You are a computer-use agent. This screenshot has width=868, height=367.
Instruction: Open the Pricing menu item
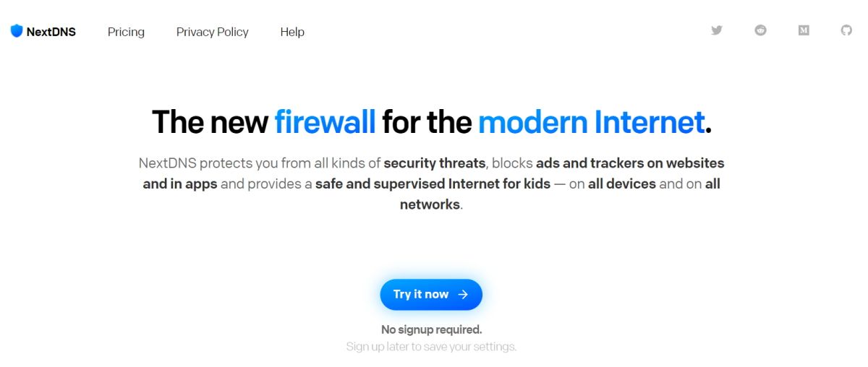(126, 32)
